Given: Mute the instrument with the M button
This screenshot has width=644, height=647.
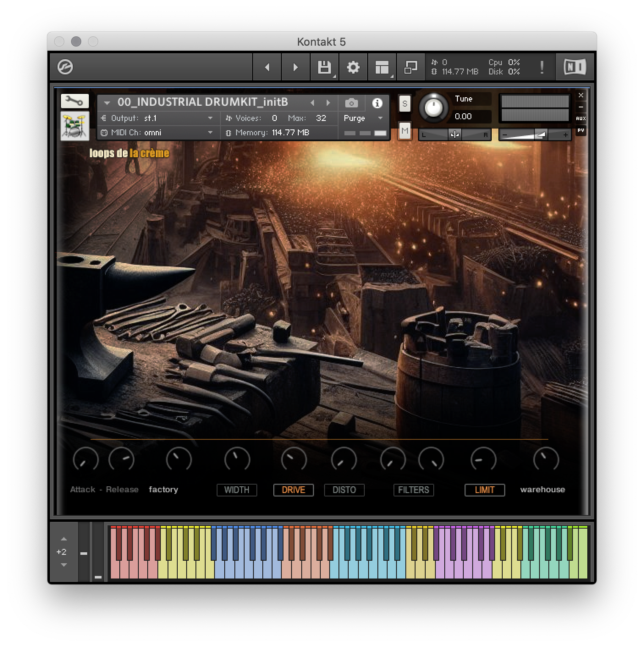Looking at the screenshot, I should tap(405, 132).
